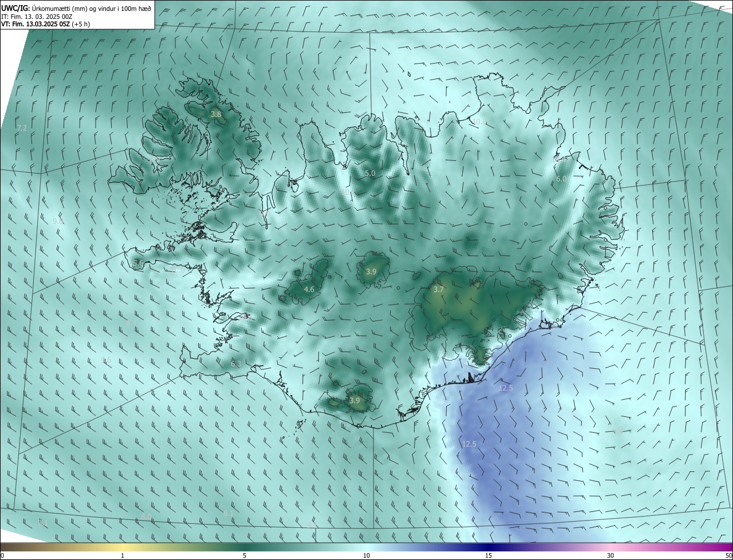
Task: Click the 3.7 value on Vatnajökull glacier
Action: [438, 290]
